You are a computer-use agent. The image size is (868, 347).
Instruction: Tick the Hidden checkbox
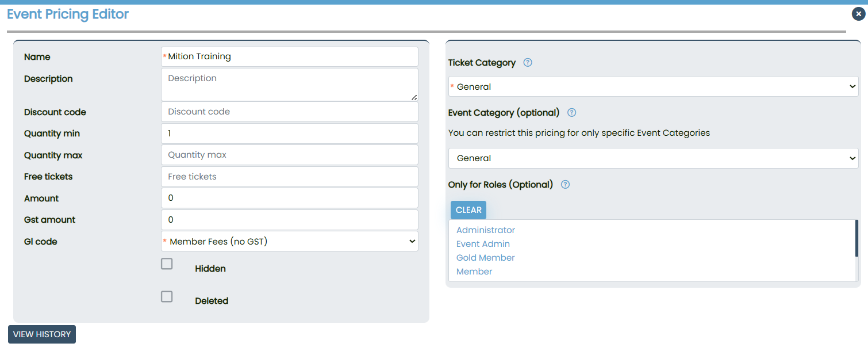click(167, 264)
